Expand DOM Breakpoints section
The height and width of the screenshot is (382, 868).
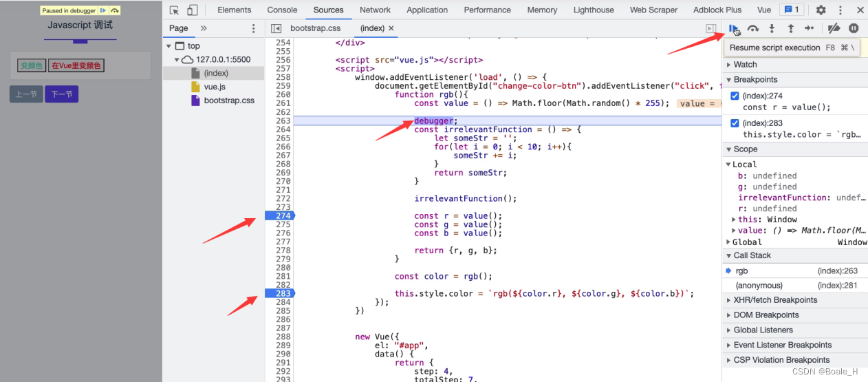794,315
